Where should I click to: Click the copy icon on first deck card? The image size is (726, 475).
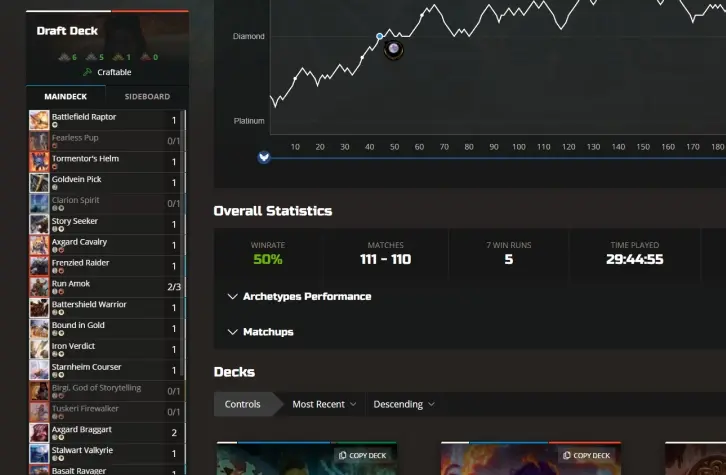point(342,455)
